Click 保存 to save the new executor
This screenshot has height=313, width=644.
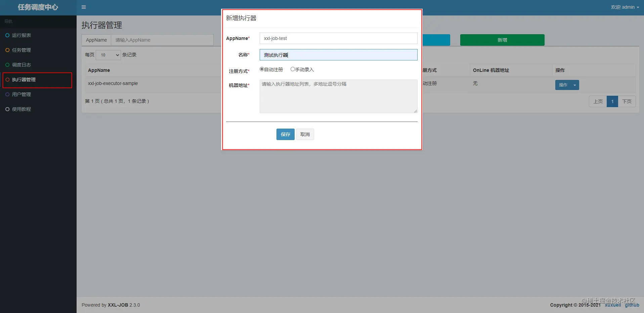[x=286, y=134]
